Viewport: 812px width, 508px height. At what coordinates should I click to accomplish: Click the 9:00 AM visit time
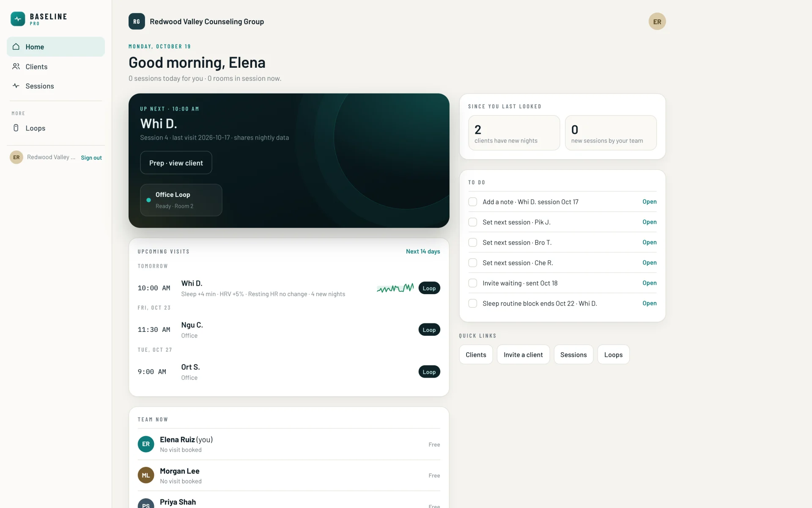coord(152,372)
